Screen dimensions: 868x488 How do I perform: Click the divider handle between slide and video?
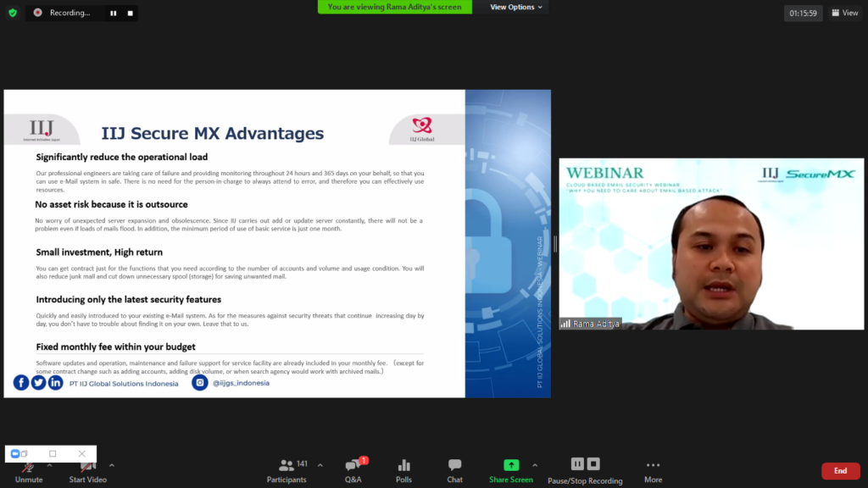(554, 244)
